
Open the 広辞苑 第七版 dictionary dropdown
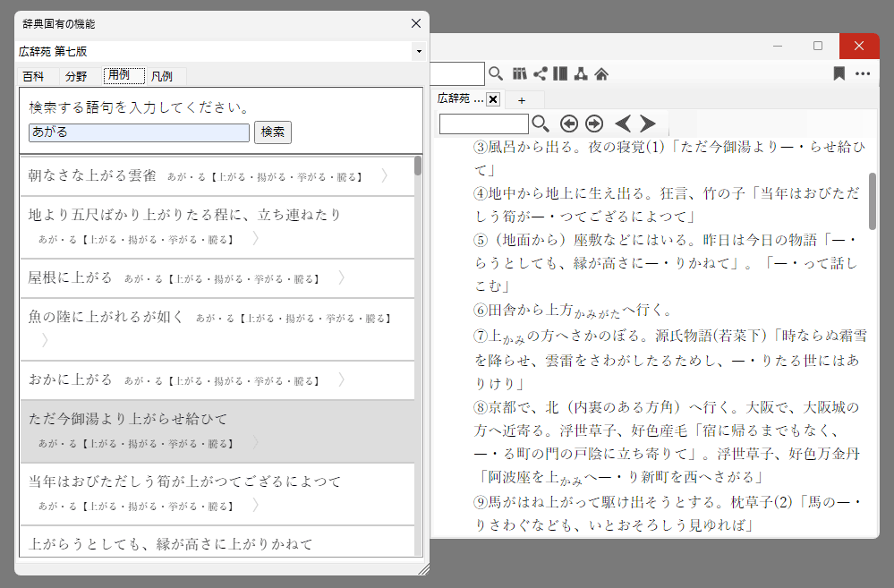click(x=418, y=52)
